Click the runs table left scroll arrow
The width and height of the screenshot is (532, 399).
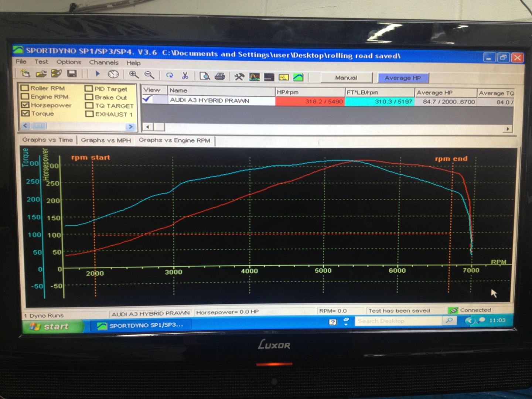coord(148,127)
